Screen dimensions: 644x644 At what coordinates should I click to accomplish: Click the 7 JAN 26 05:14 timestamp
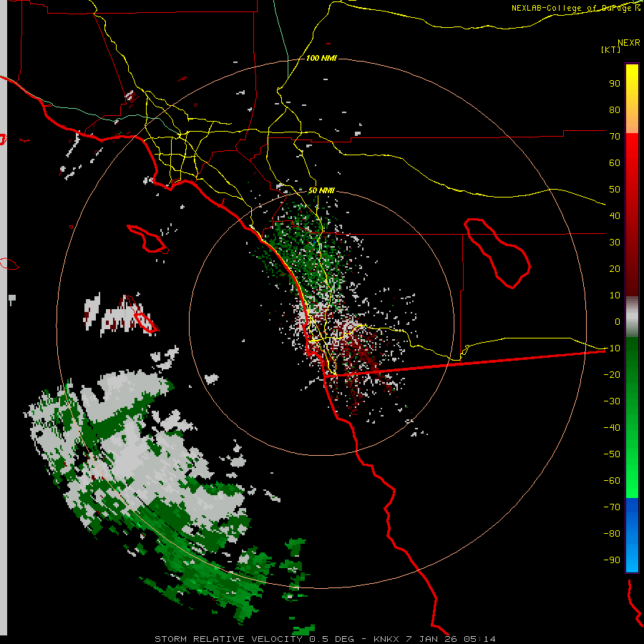(451, 639)
